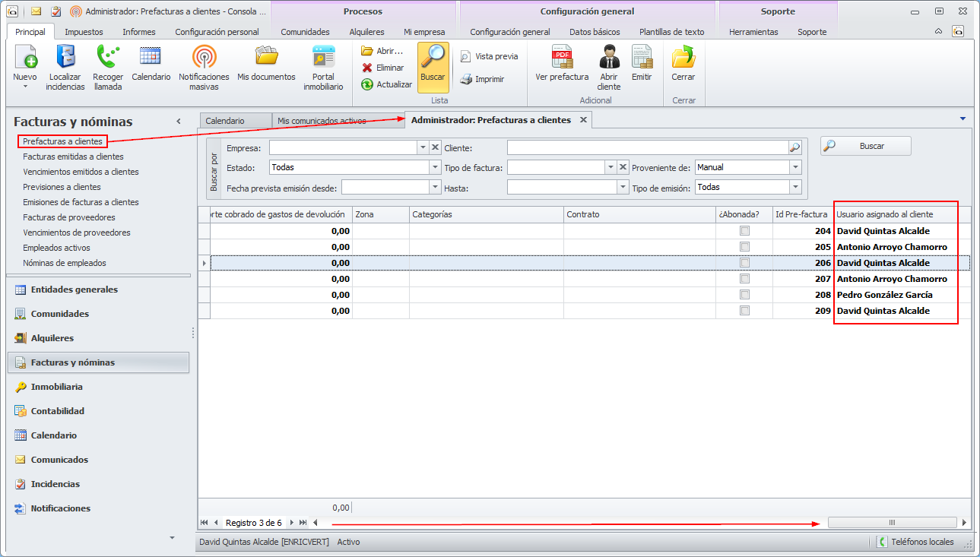This screenshot has width=980, height=557.
Task: Click the horizontal scrollbar thumb of the grid
Action: pyautogui.click(x=892, y=523)
